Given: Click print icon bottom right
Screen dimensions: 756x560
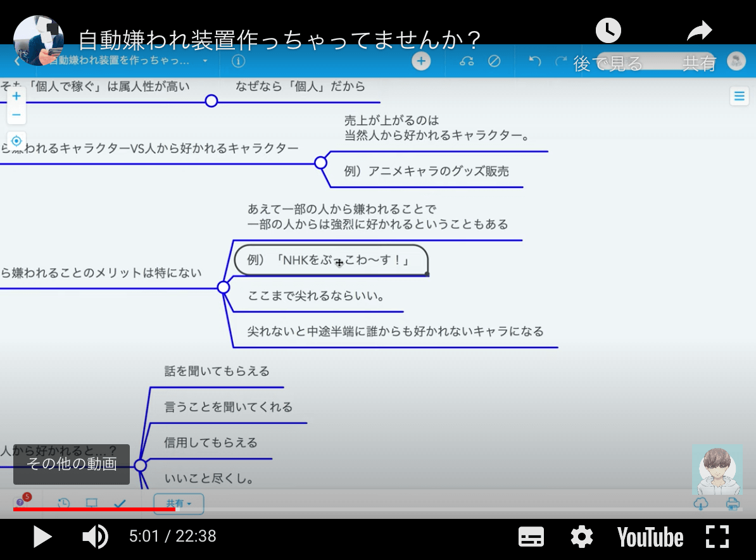Looking at the screenshot, I should coord(733,504).
